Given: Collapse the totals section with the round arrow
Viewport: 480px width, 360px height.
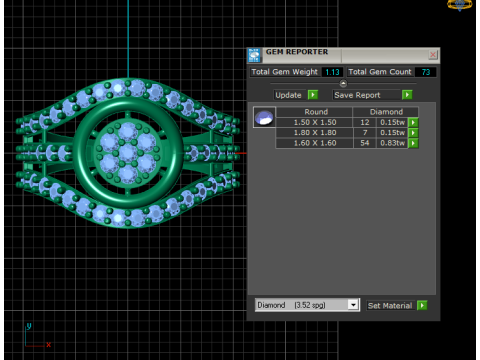Looking at the screenshot, I should (x=343, y=83).
